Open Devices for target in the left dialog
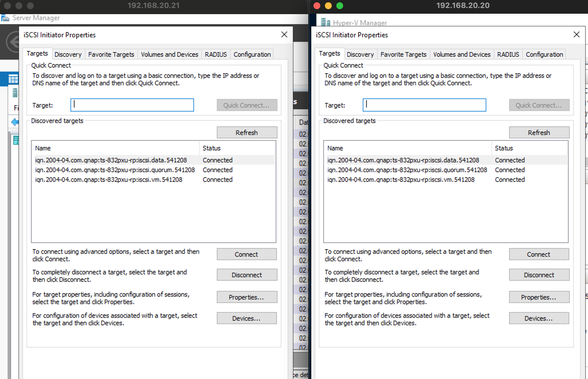This screenshot has width=588, height=379. (x=247, y=318)
